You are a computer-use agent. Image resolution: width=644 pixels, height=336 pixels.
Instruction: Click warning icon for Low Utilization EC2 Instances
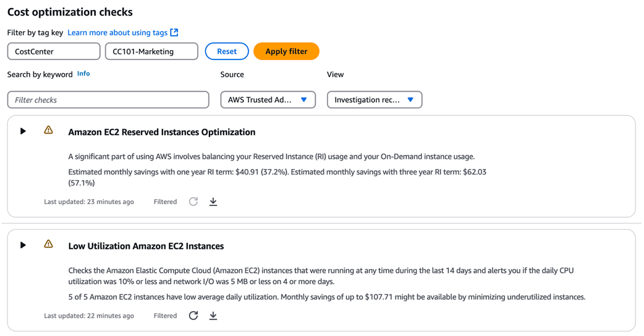(x=48, y=244)
